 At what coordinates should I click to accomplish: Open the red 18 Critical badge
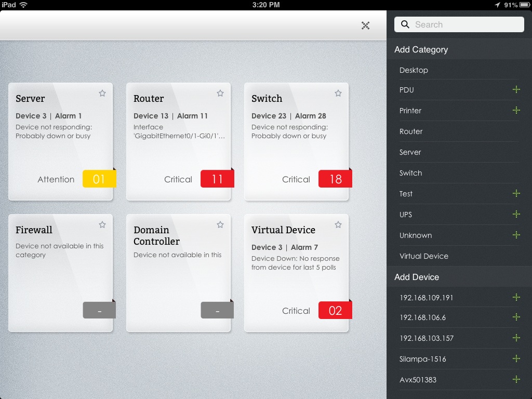click(x=335, y=179)
